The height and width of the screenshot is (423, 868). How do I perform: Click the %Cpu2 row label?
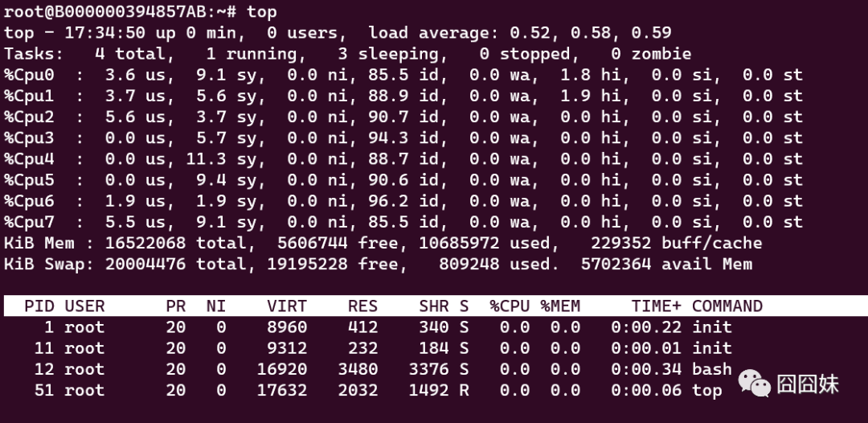(x=29, y=117)
